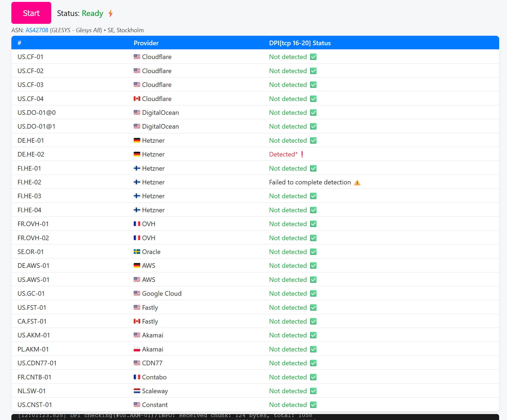Click the US flag next to US.CF-01 Cloudflare
Screen dimensions: 507x420
pyautogui.click(x=137, y=57)
